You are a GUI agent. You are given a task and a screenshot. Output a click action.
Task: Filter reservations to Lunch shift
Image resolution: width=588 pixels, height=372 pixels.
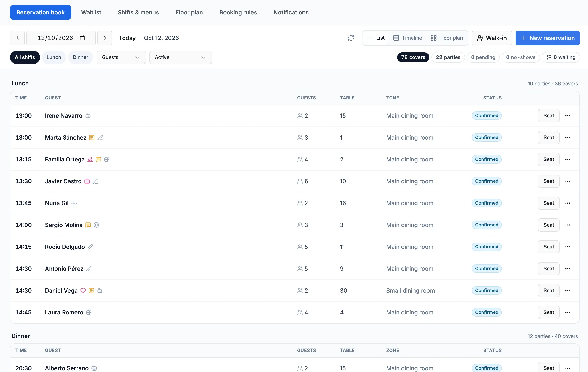[54, 57]
